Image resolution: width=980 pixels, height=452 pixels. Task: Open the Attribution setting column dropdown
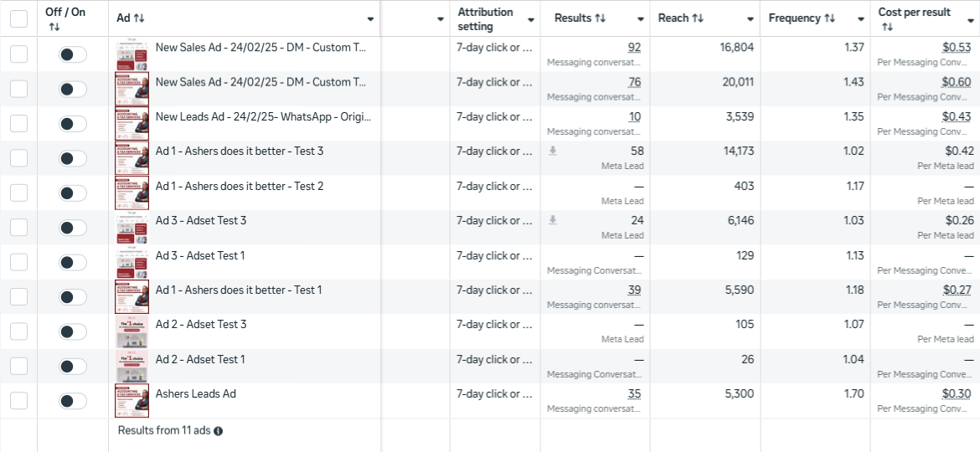[x=531, y=19]
